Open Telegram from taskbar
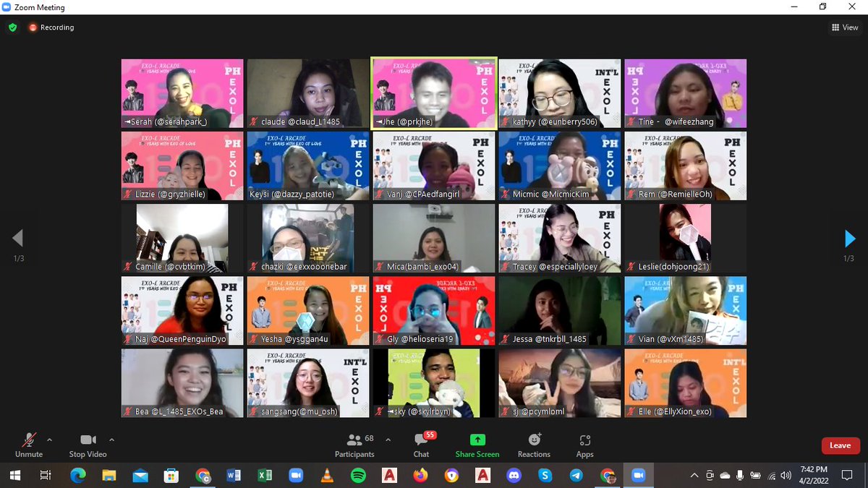The height and width of the screenshot is (488, 868). point(576,476)
